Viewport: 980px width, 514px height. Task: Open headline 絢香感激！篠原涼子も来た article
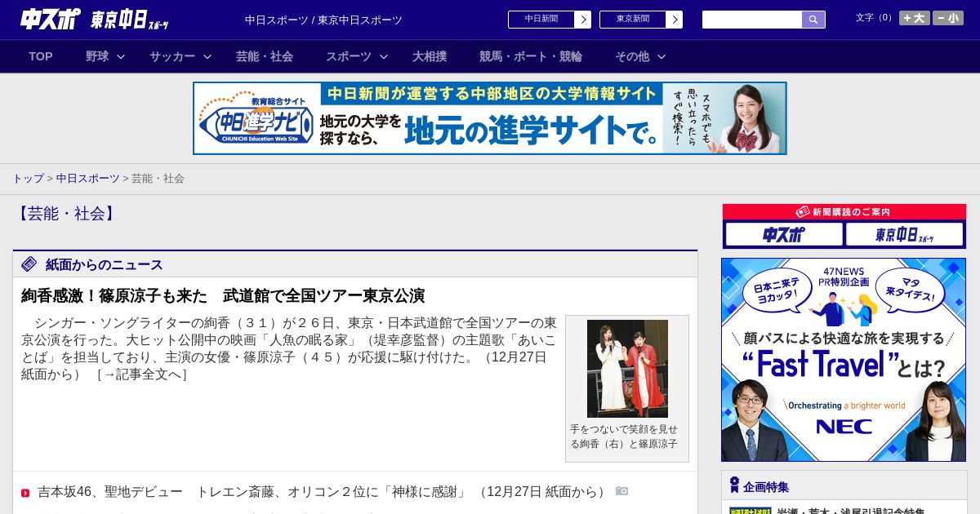pyautogui.click(x=223, y=295)
